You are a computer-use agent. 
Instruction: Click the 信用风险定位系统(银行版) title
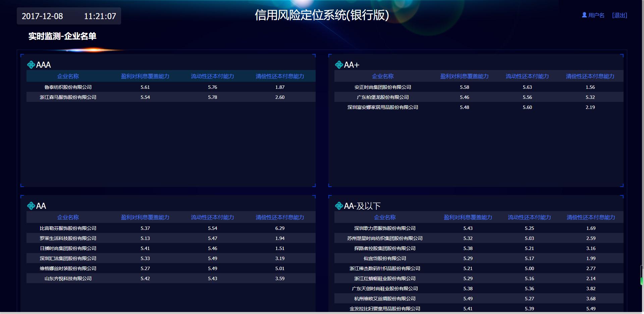point(322,15)
